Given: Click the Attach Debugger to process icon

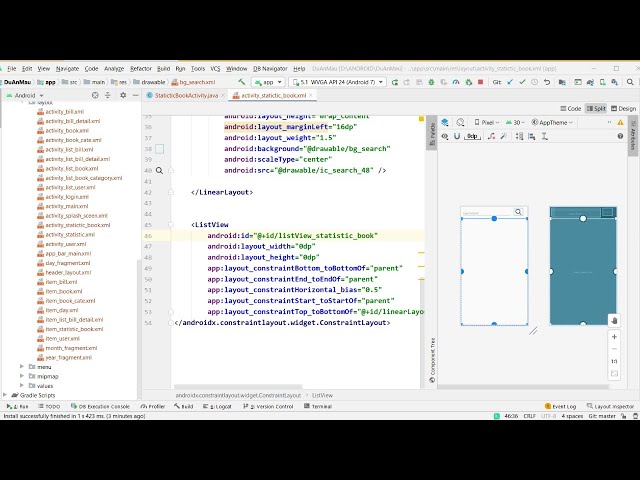Looking at the screenshot, I should (x=469, y=82).
